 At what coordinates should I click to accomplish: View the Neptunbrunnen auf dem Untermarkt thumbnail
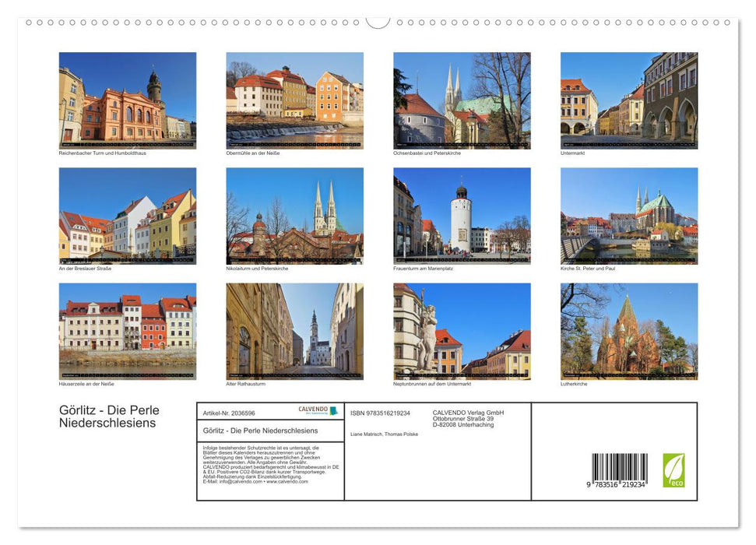click(x=462, y=330)
